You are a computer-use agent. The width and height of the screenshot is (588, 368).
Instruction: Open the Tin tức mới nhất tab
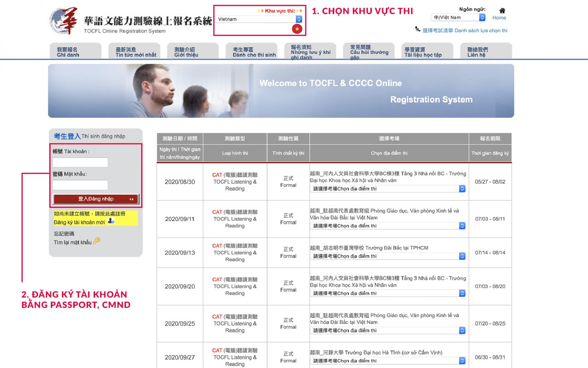(x=134, y=51)
